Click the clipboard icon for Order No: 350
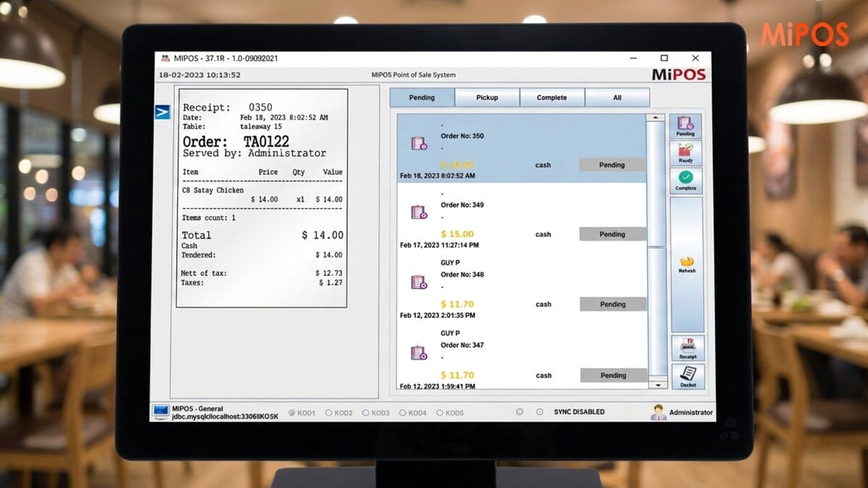This screenshot has height=488, width=868. pos(418,143)
